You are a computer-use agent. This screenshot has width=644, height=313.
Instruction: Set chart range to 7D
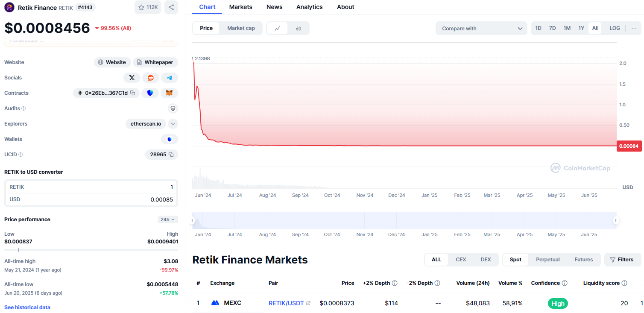[552, 28]
